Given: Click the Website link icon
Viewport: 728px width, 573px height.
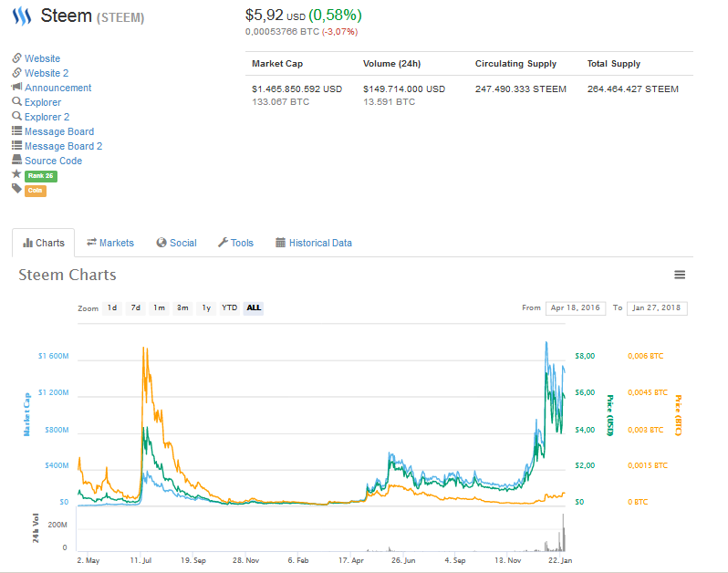Looking at the screenshot, I should pos(16,58).
